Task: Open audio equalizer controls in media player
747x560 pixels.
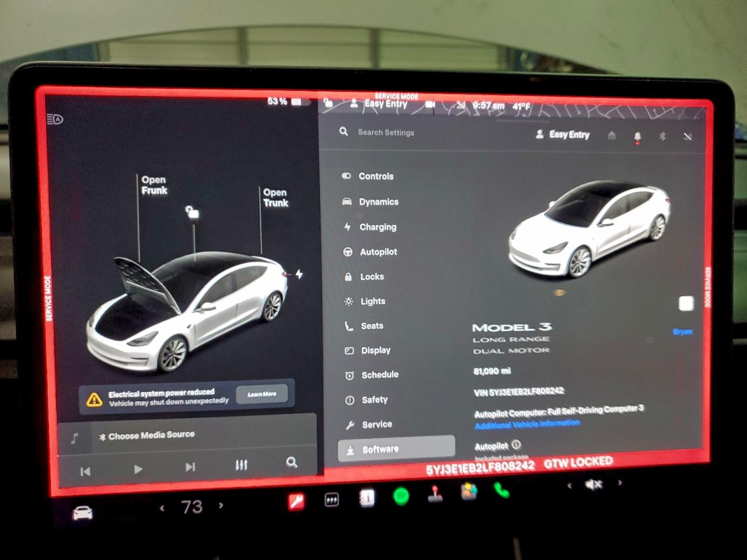Action: tap(240, 466)
